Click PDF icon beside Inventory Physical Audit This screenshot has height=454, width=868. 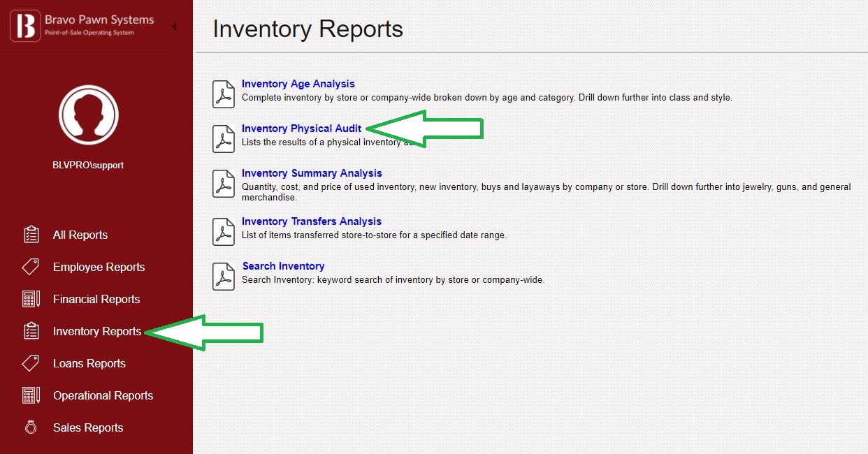tap(224, 138)
